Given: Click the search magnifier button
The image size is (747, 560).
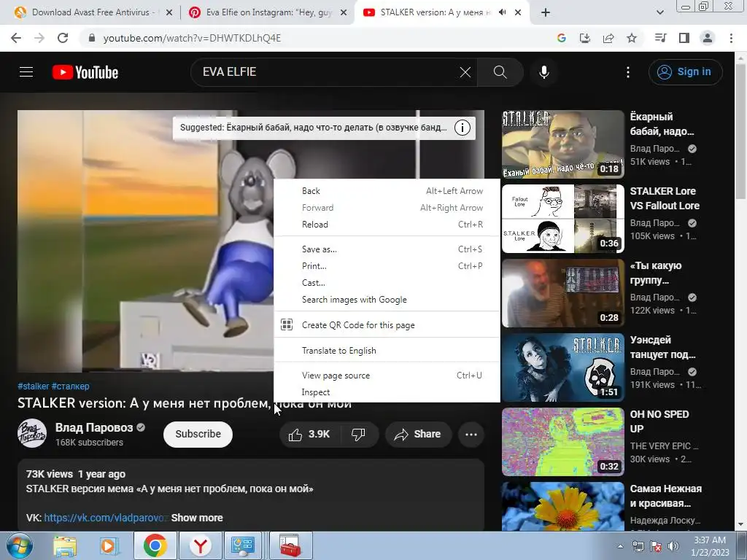Looking at the screenshot, I should tap(500, 72).
